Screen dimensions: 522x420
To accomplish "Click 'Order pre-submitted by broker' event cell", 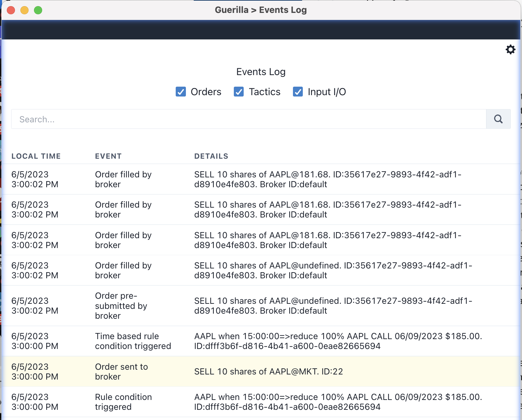I will pyautogui.click(x=121, y=306).
